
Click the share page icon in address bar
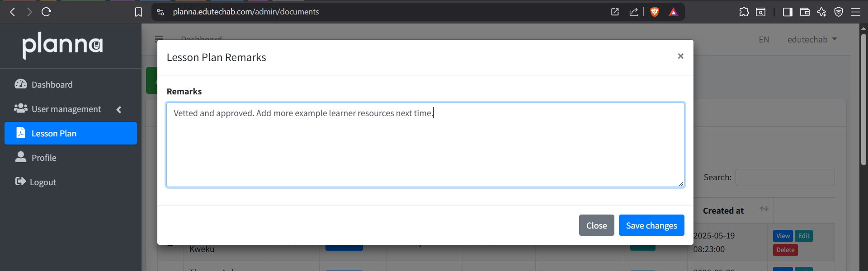pos(634,12)
